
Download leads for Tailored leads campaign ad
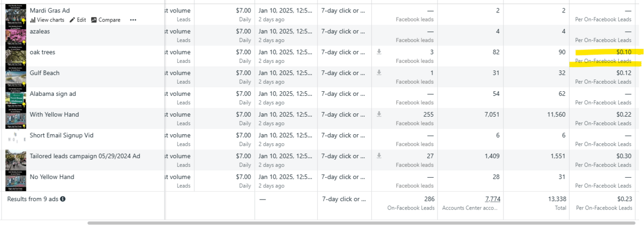(379, 156)
